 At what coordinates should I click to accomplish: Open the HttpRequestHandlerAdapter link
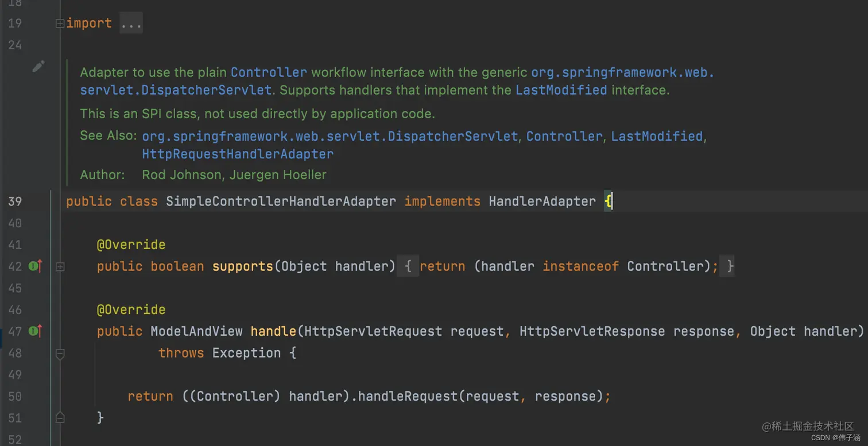[x=238, y=154]
